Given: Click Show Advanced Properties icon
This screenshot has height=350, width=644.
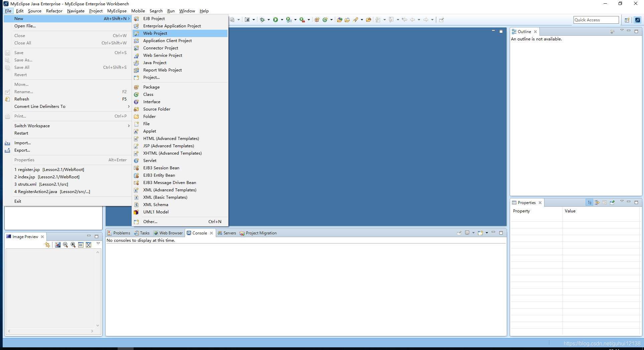Looking at the screenshot, I should pyautogui.click(x=597, y=202).
